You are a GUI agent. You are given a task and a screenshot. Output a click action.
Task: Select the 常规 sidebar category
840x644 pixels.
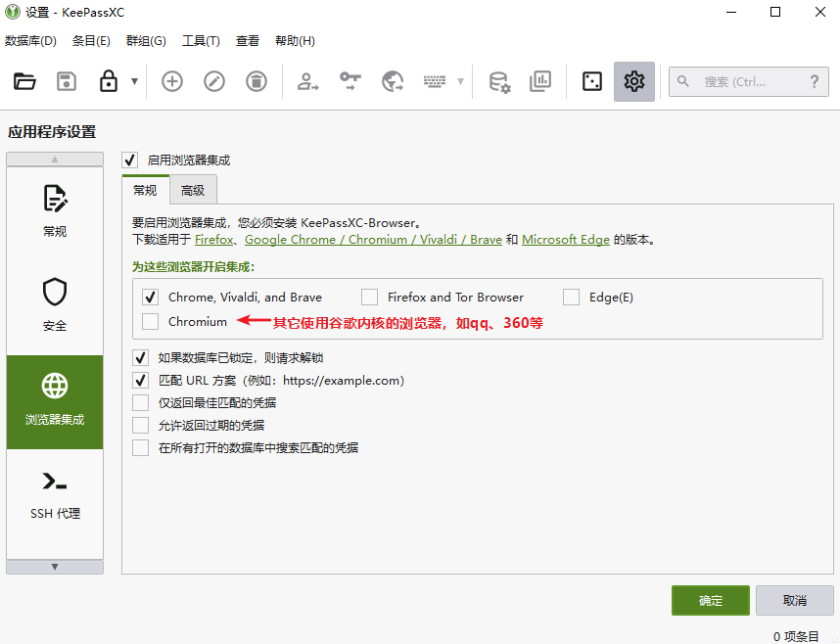(x=55, y=213)
